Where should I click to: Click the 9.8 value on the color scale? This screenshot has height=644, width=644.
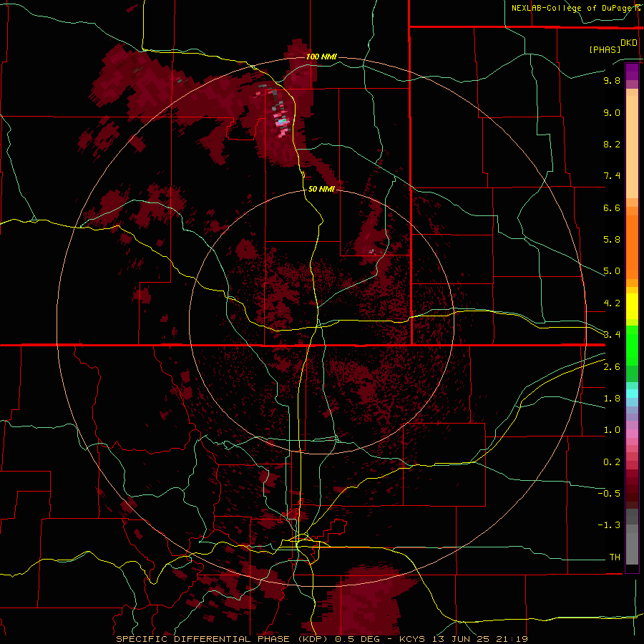click(x=612, y=80)
